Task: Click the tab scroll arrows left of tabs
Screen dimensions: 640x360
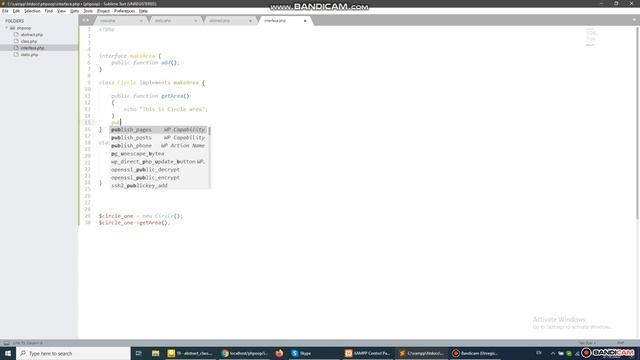Action: click(x=85, y=20)
